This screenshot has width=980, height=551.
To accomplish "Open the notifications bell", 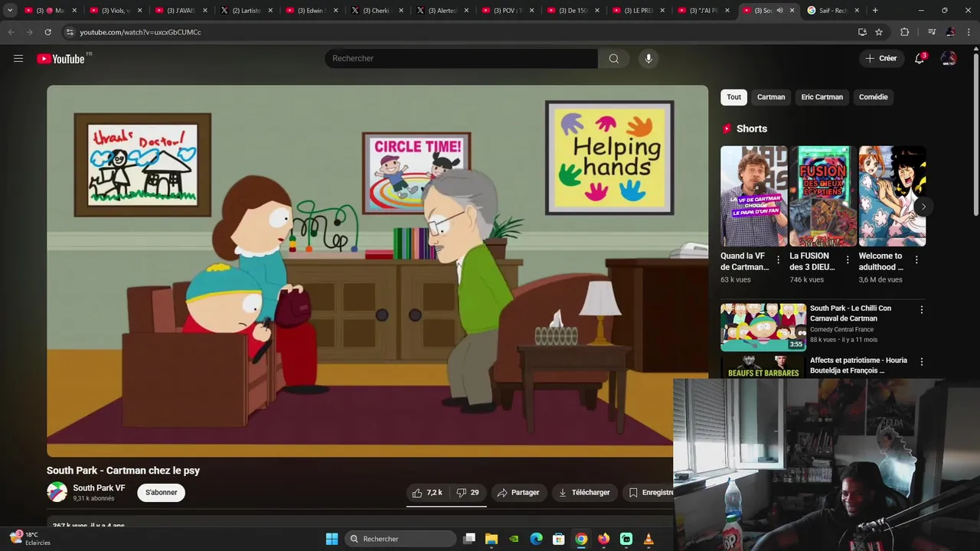I will click(x=920, y=58).
